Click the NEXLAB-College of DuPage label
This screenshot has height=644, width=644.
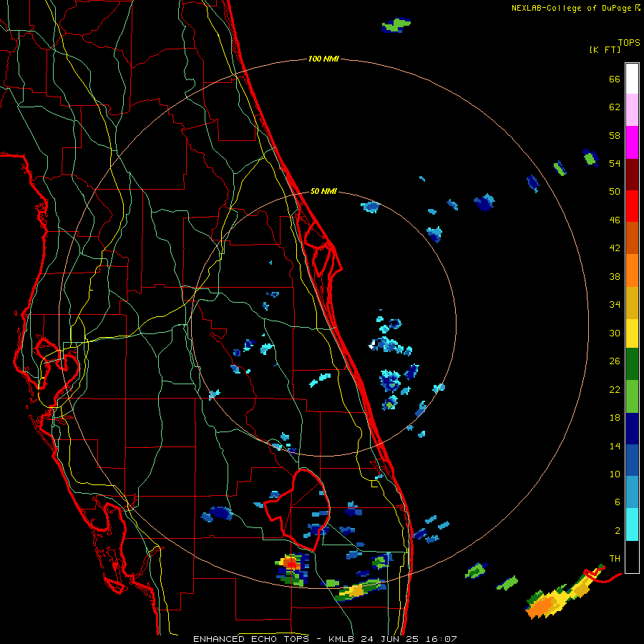pyautogui.click(x=571, y=8)
